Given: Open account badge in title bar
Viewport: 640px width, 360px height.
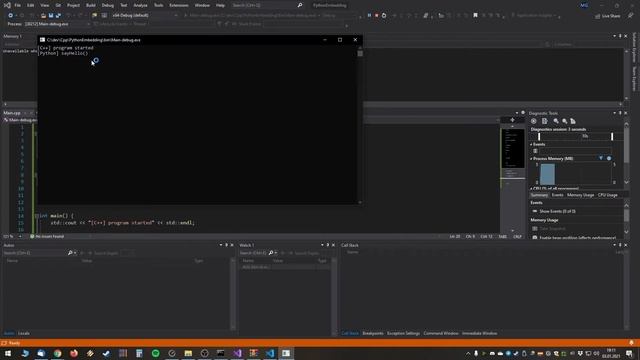Looking at the screenshot, I should coord(584,5).
